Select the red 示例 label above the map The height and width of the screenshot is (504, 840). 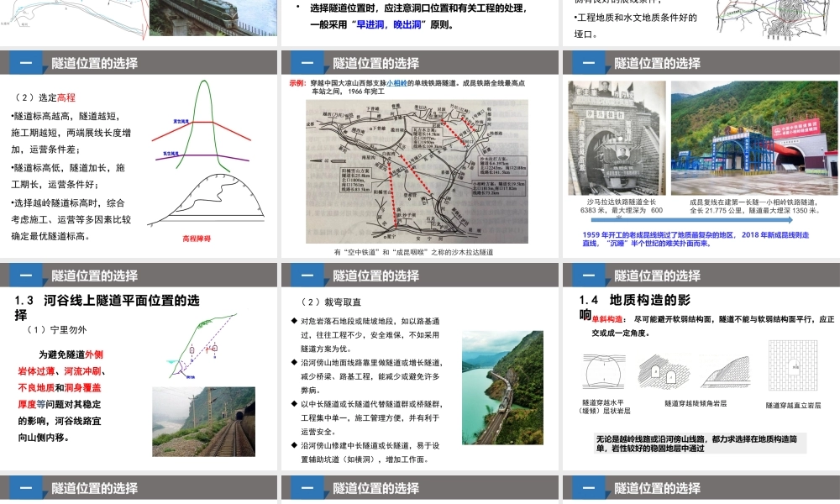click(297, 83)
